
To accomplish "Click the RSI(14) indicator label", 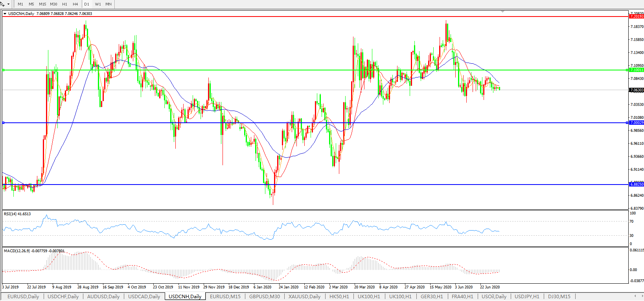I will pos(17,214).
